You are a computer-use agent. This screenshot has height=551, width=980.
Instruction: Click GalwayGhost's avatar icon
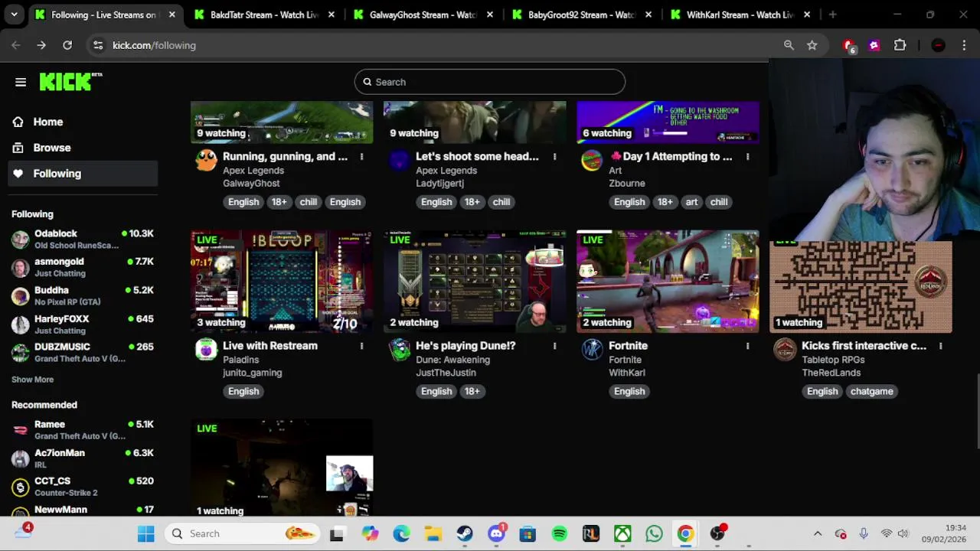206,160
